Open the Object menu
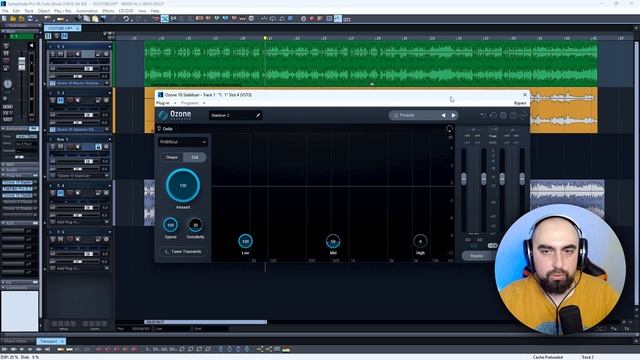Image resolution: width=640 pixels, height=360 pixels. (44, 11)
